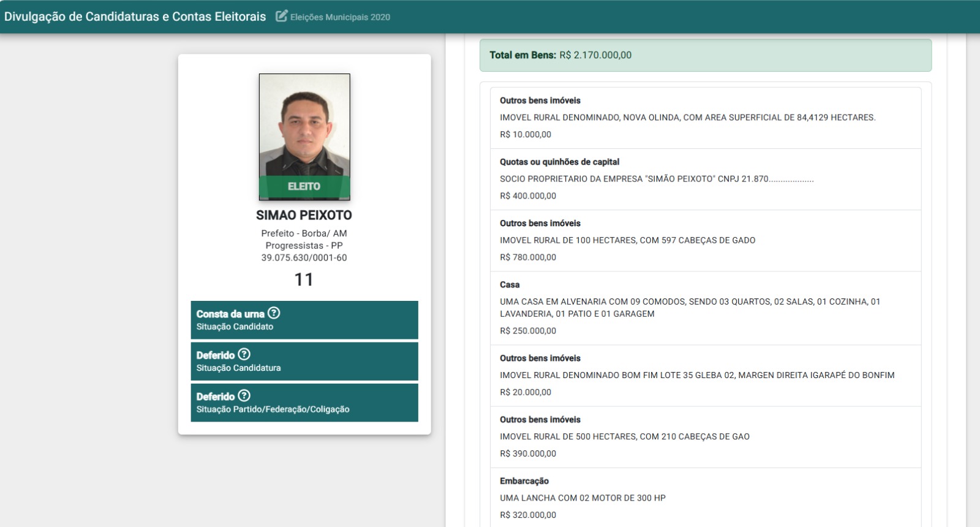Select the Embarcação lancha asset entry
This screenshot has height=527, width=980.
coord(706,498)
